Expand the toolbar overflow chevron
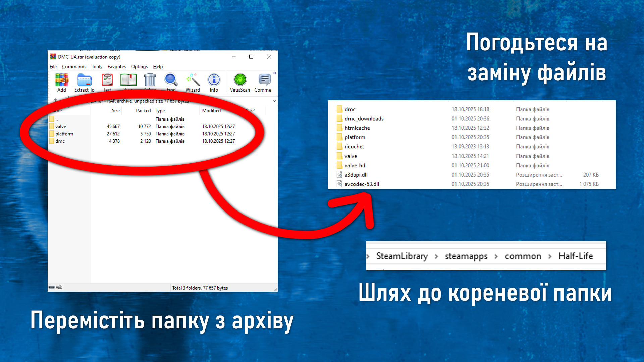This screenshot has height=362, width=644. click(x=275, y=73)
